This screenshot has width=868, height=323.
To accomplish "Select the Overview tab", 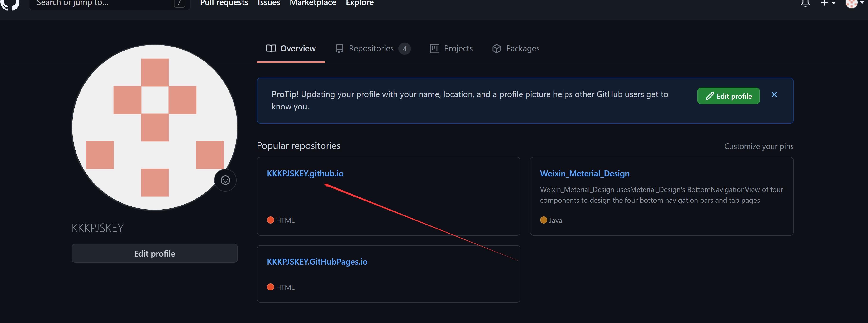I will 291,48.
